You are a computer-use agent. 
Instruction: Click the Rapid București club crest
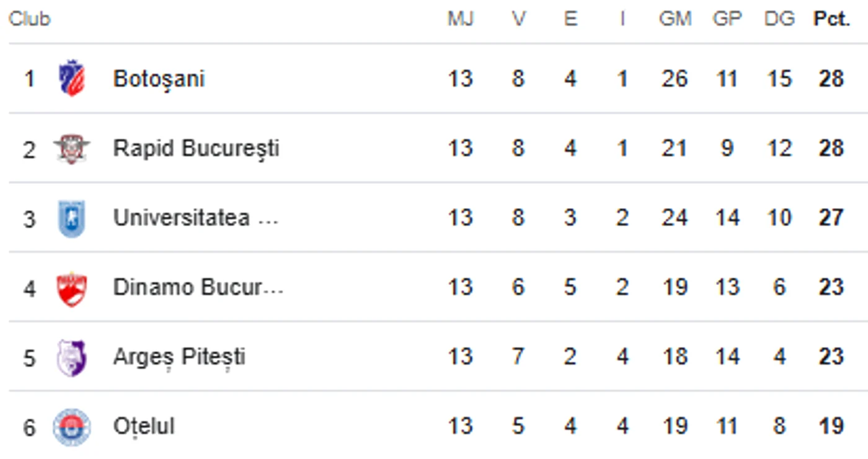72,149
